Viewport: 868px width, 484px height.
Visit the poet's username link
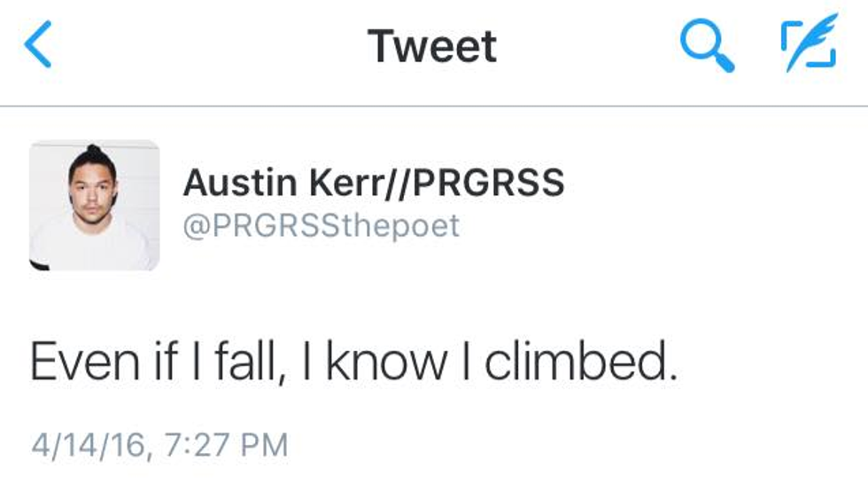coord(322,225)
